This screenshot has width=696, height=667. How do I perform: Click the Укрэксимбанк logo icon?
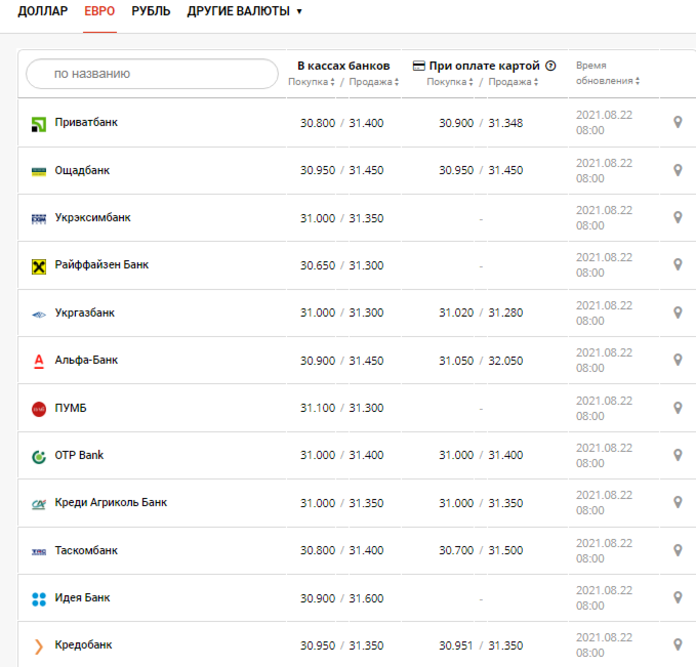(39, 219)
